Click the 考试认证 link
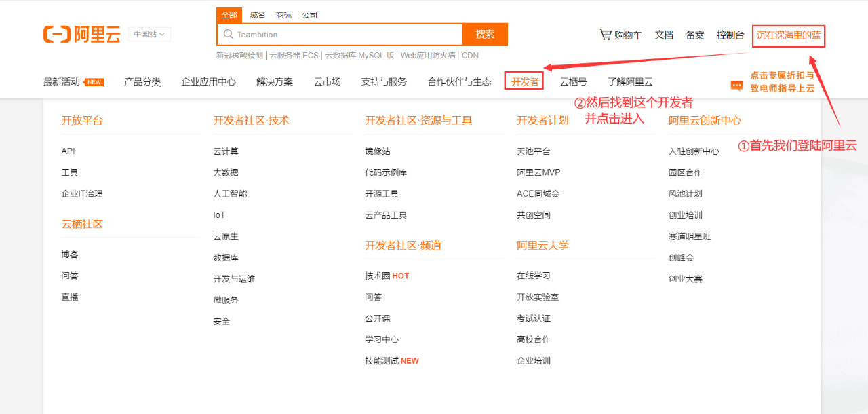868x414 pixels. [x=534, y=318]
